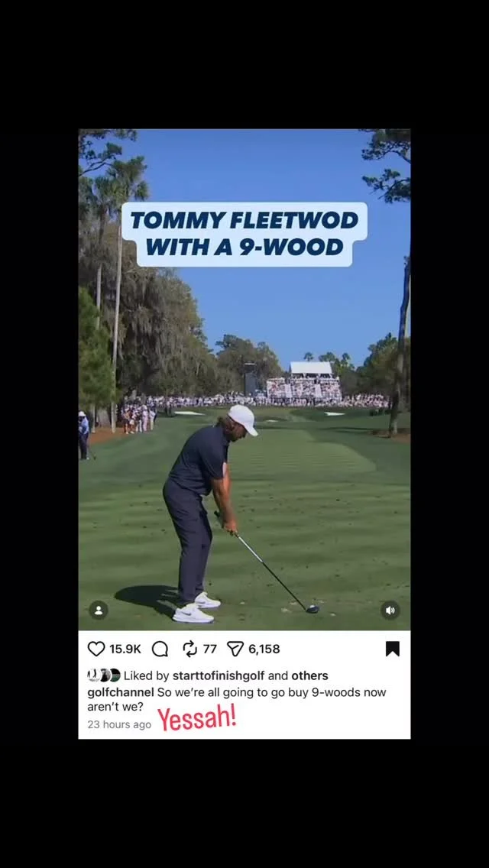The height and width of the screenshot is (868, 489).
Task: Tap the grandstand in the video background
Action: 304,381
